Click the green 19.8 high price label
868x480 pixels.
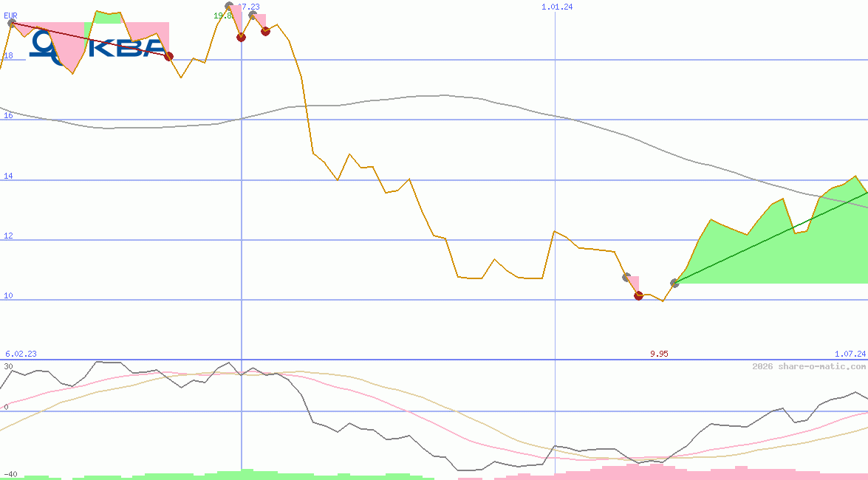(221, 16)
